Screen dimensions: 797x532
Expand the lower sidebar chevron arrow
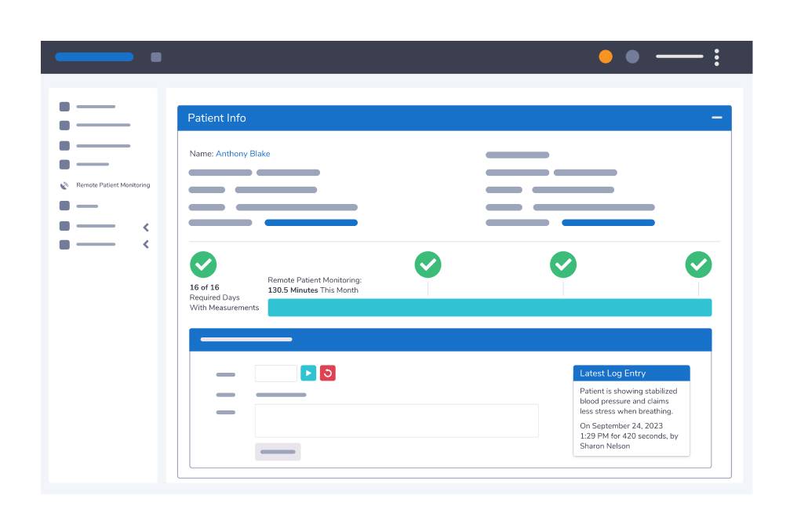point(146,245)
